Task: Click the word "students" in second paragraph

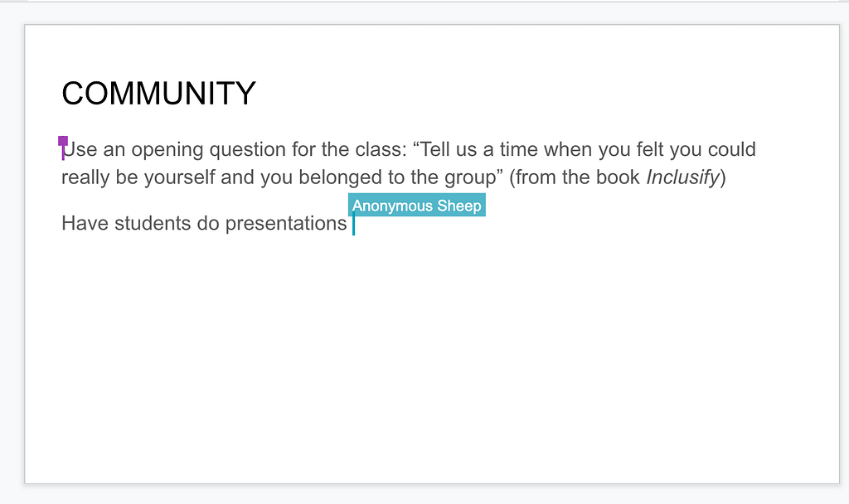Action: pyautogui.click(x=153, y=223)
